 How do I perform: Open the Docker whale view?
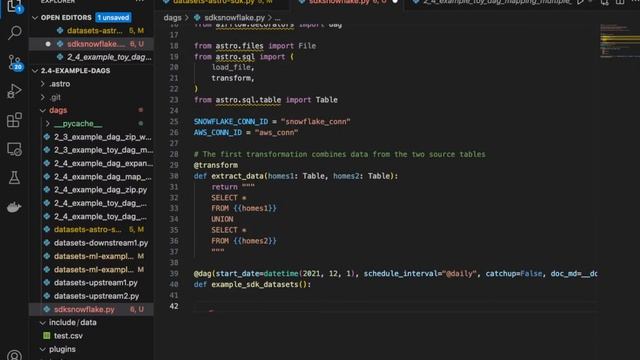pos(14,207)
